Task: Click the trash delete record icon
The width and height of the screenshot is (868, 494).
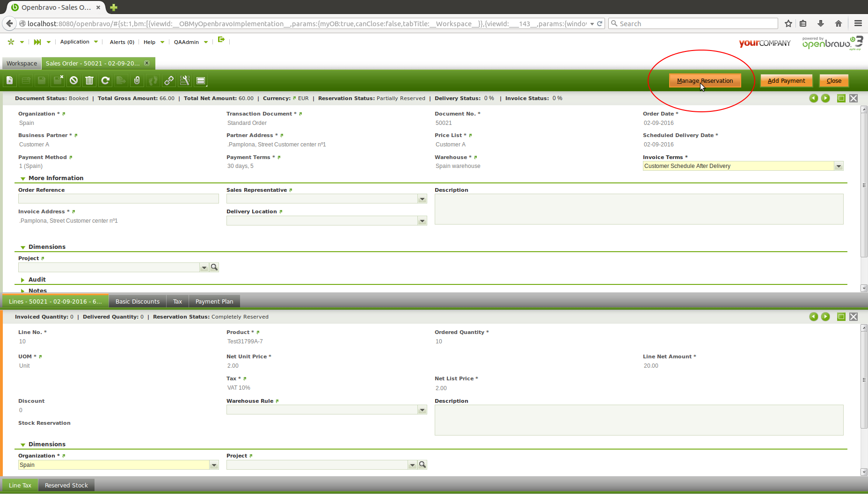Action: pos(89,81)
